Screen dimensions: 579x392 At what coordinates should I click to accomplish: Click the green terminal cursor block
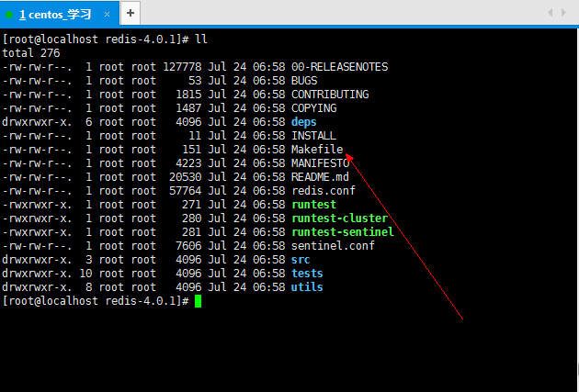[198, 301]
